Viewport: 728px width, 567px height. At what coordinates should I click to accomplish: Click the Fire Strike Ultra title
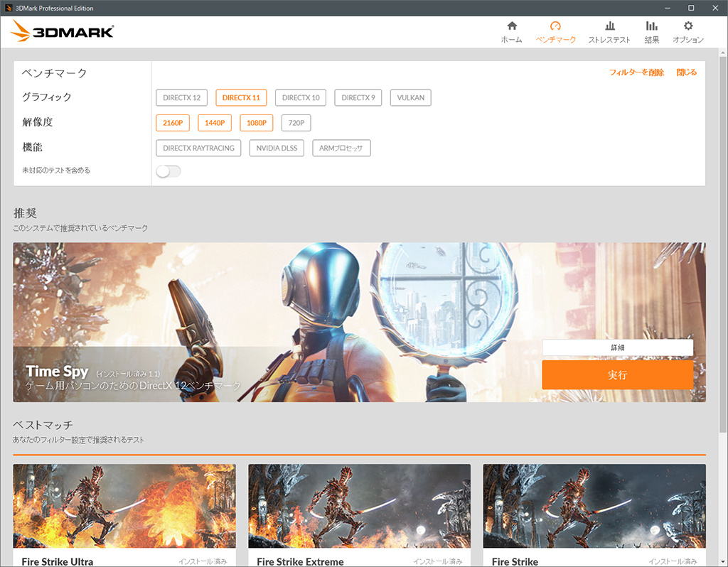pos(57,561)
